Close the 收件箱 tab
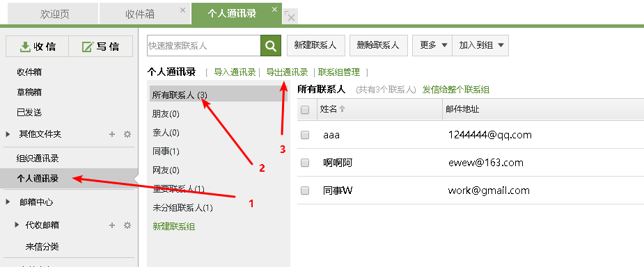The width and height of the screenshot is (644, 267). click(x=183, y=10)
